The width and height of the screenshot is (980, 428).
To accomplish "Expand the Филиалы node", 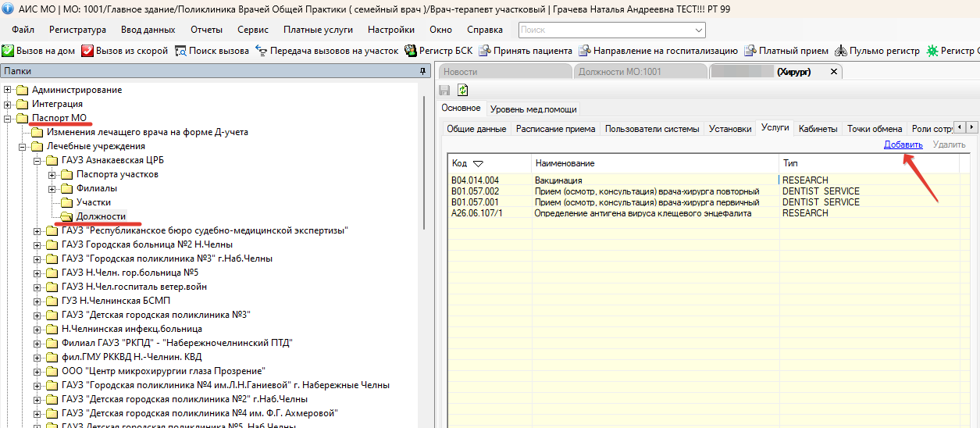I will click(52, 188).
